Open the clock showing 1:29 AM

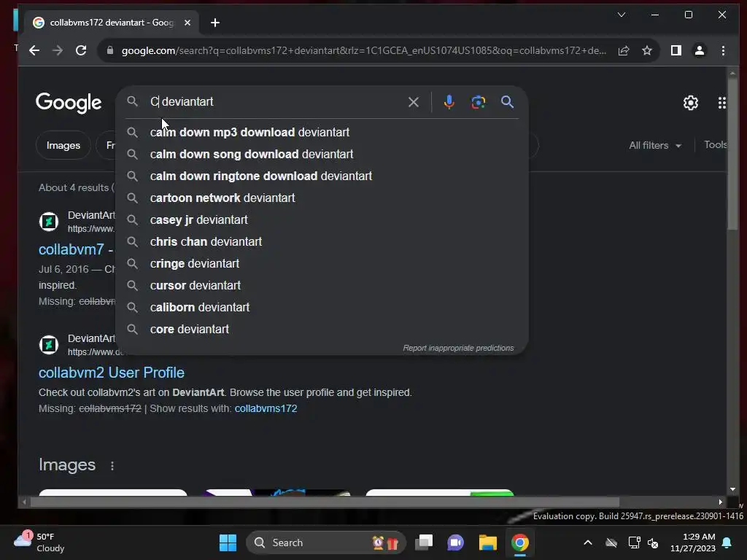[693, 542]
